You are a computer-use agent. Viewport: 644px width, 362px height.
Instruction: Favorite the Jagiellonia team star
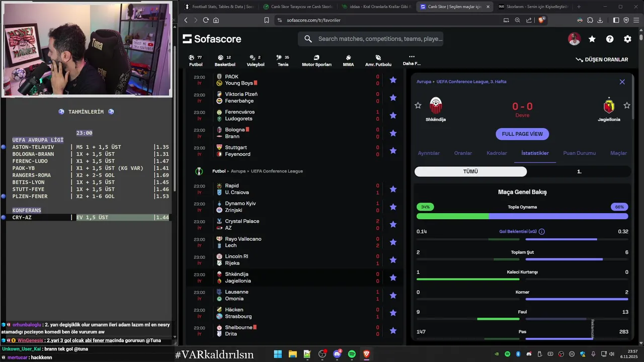[x=627, y=105]
